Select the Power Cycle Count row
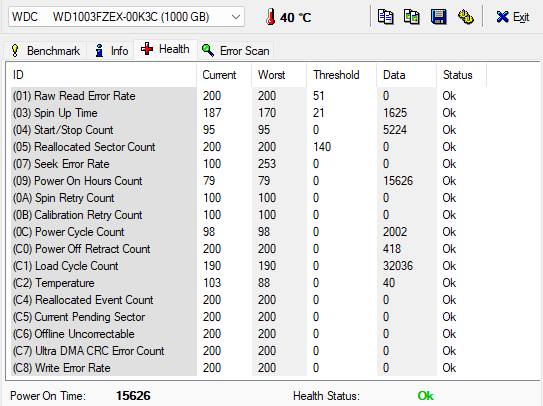543x406 pixels. [249, 232]
